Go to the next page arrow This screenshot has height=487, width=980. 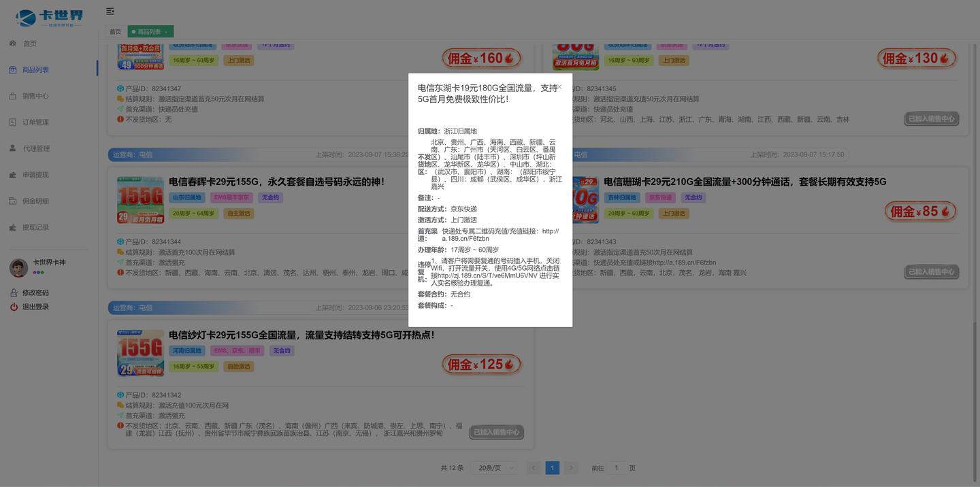(x=571, y=468)
